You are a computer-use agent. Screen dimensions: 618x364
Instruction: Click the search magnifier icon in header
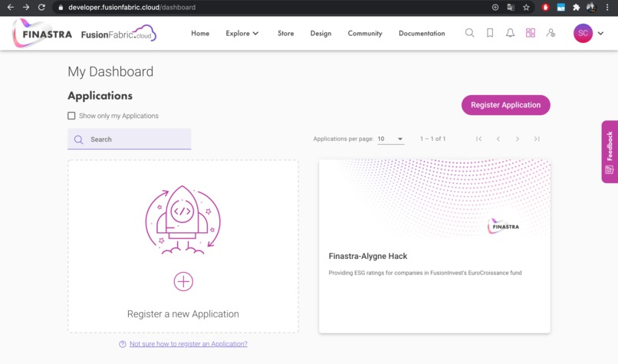[469, 33]
